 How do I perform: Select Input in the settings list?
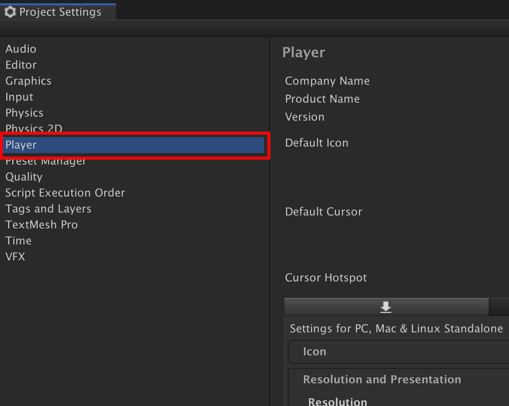tap(19, 97)
